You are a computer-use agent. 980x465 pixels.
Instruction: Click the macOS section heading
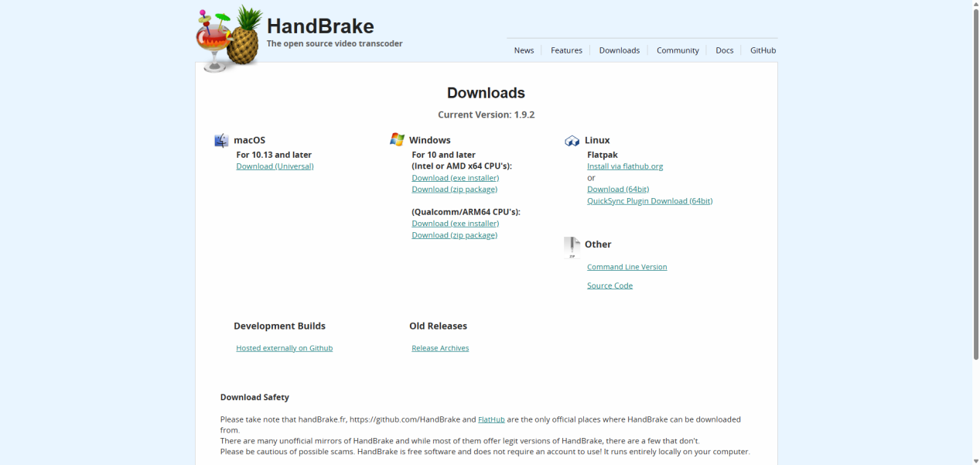249,140
